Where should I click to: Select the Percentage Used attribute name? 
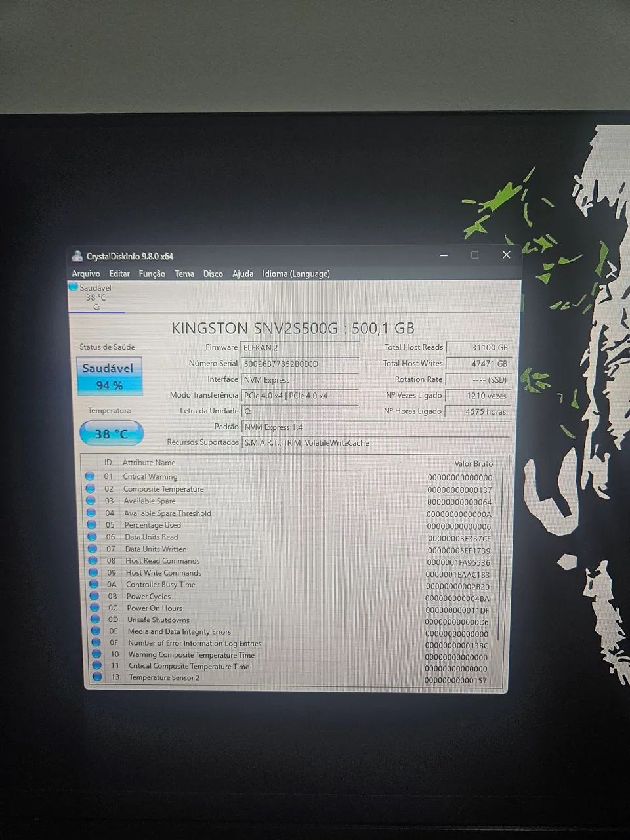coord(152,525)
